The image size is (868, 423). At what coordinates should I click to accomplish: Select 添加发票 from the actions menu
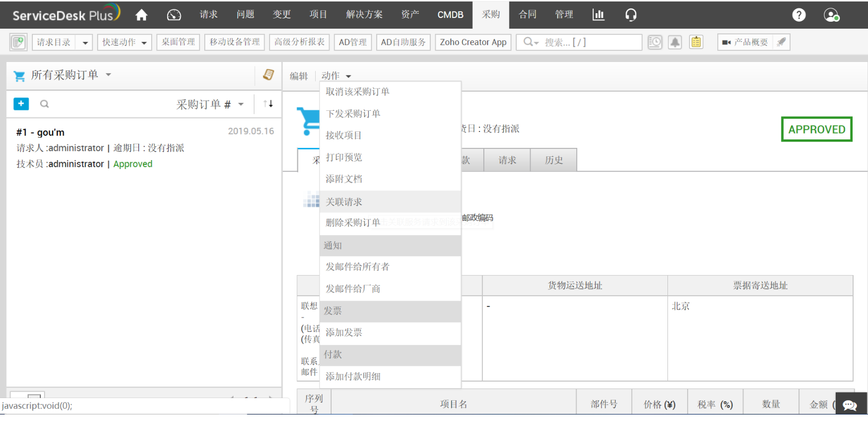[390, 332]
